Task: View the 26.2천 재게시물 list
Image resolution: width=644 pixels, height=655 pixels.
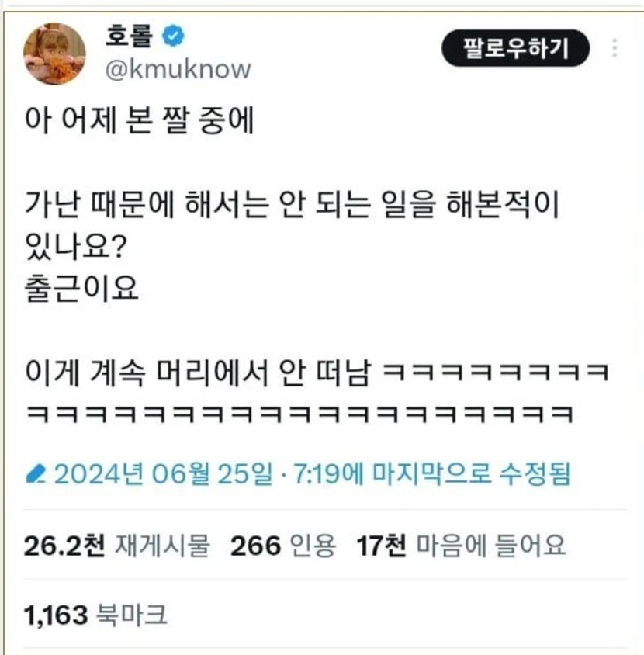Action: (117, 546)
